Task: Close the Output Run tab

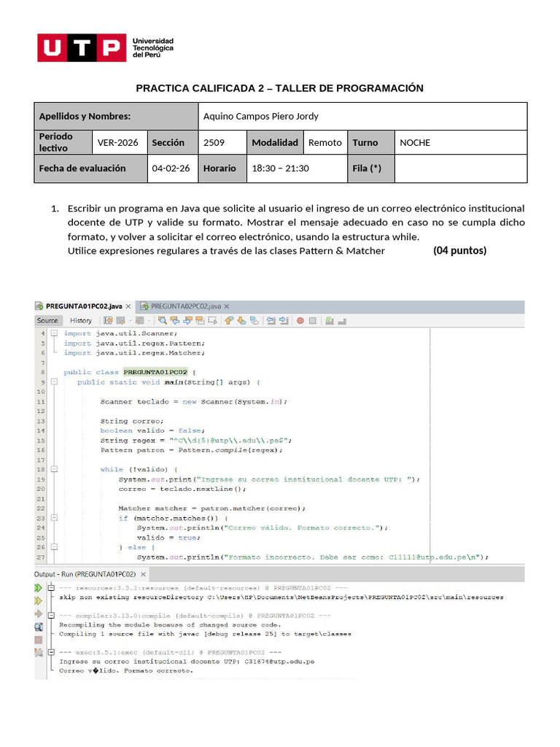Action: point(143,575)
